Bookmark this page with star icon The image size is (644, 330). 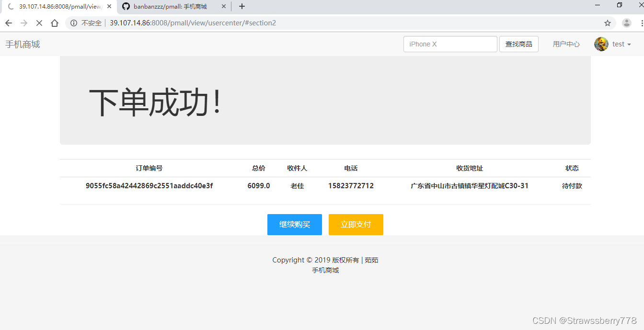click(x=608, y=23)
